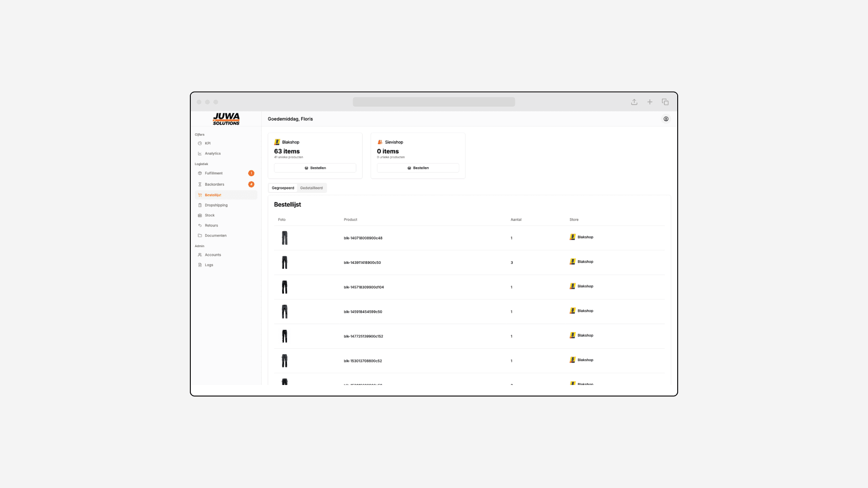Click the browser address bar
868x488 pixels.
pos(434,102)
